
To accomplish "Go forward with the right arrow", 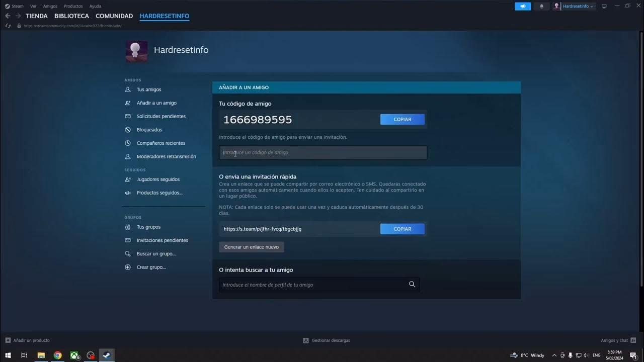I will 18,16.
